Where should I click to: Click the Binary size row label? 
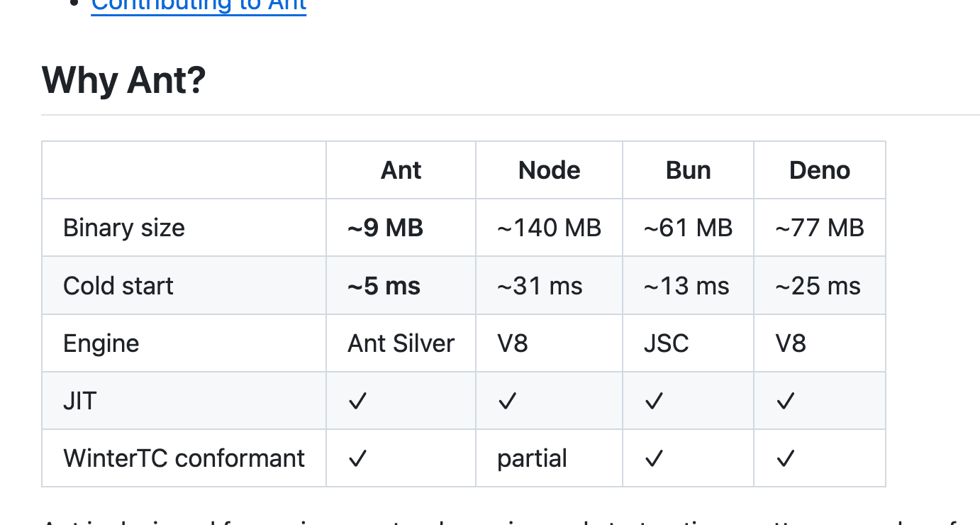coord(124,228)
